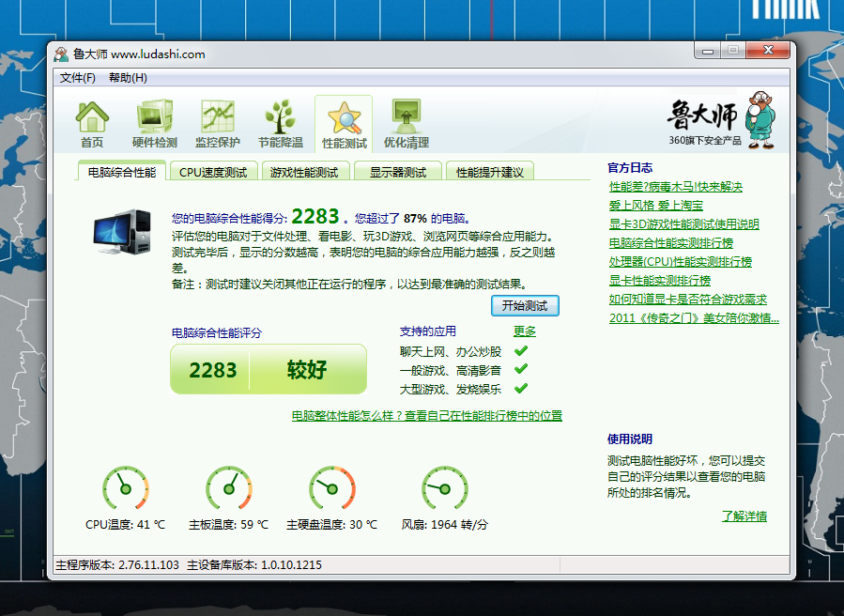Open the 帮助(H) menu
The height and width of the screenshot is (616, 844).
(128, 78)
